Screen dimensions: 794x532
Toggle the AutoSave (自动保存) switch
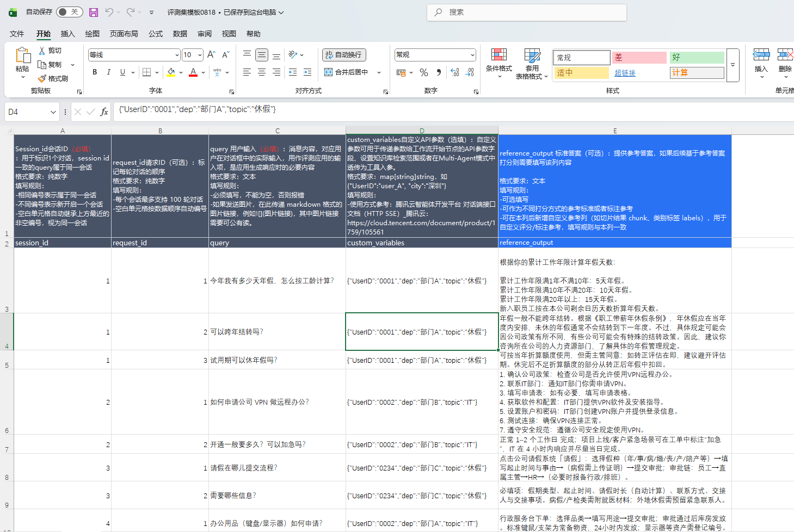(x=69, y=12)
